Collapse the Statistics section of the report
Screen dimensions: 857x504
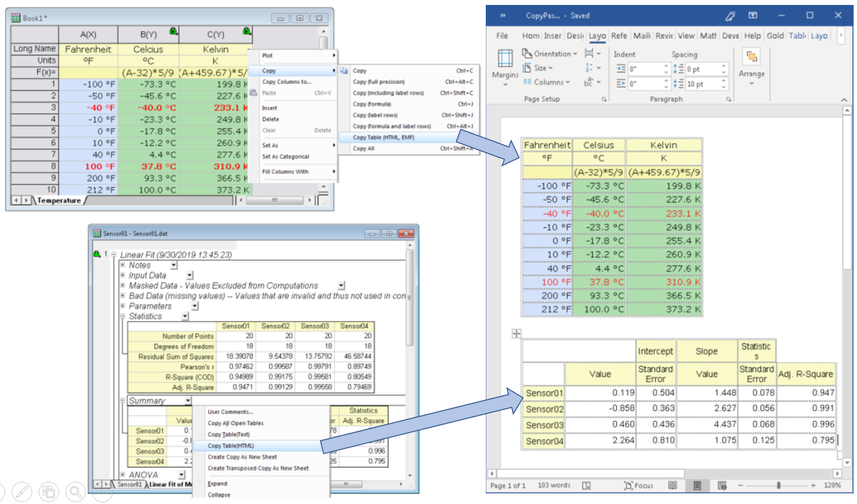pyautogui.click(x=122, y=317)
